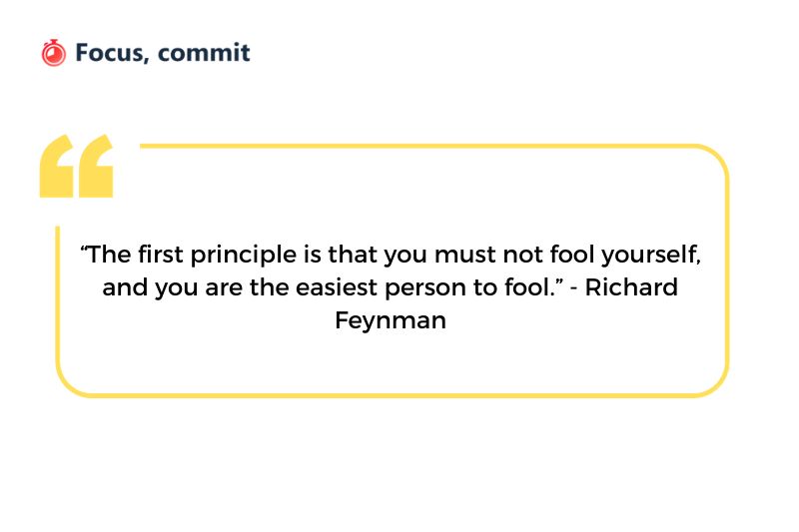Click the bottom-left rounded corner of quote box
Viewport: 799px width, 532px height.
point(71,381)
